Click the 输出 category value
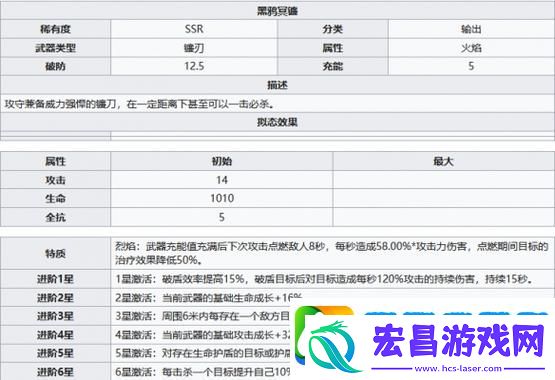This screenshot has height=380, width=555. (471, 29)
